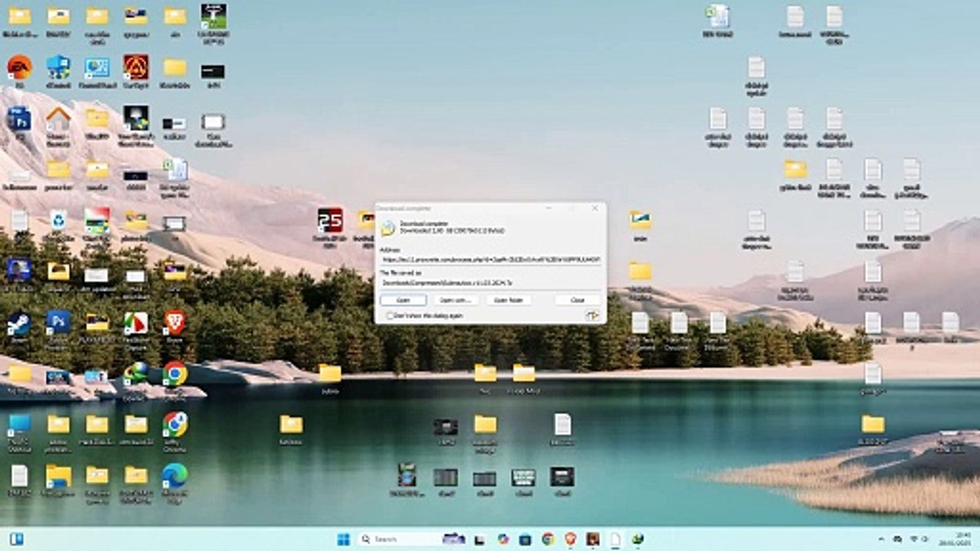
Task: Click the IDM icon on the taskbar
Action: click(x=637, y=539)
